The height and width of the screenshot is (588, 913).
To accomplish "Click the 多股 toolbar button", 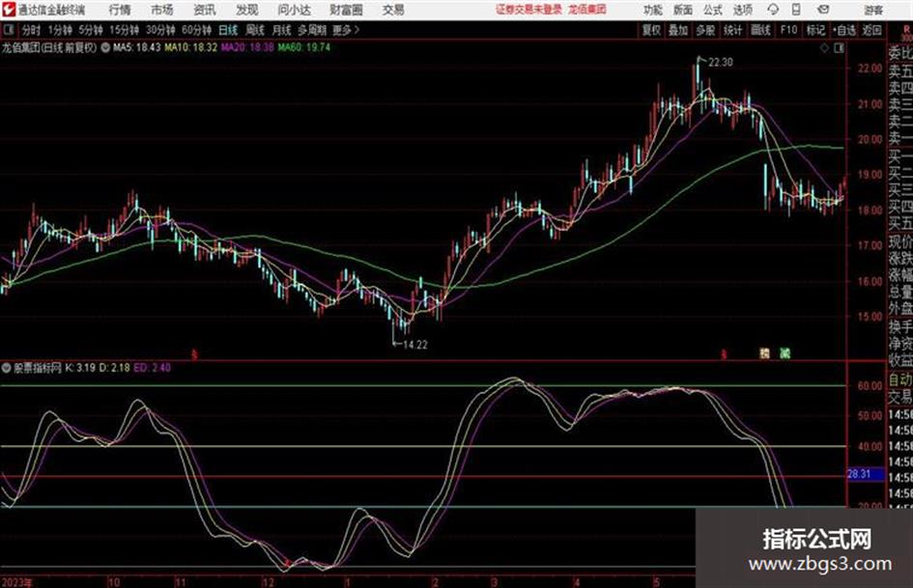I will (x=705, y=30).
